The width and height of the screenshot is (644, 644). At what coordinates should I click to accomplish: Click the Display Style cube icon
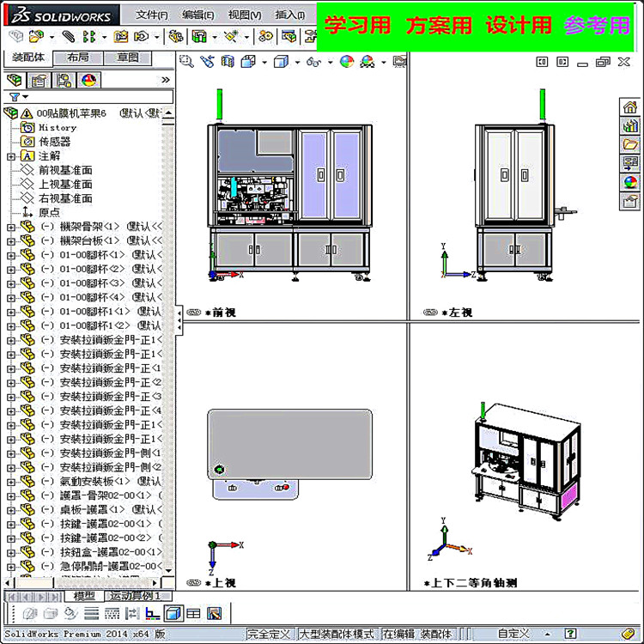click(281, 62)
